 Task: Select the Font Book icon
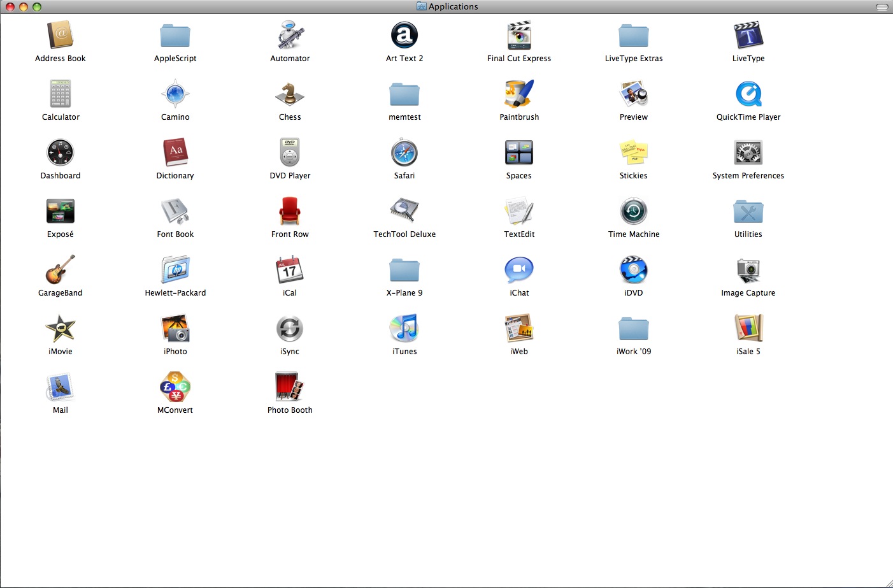coord(175,211)
